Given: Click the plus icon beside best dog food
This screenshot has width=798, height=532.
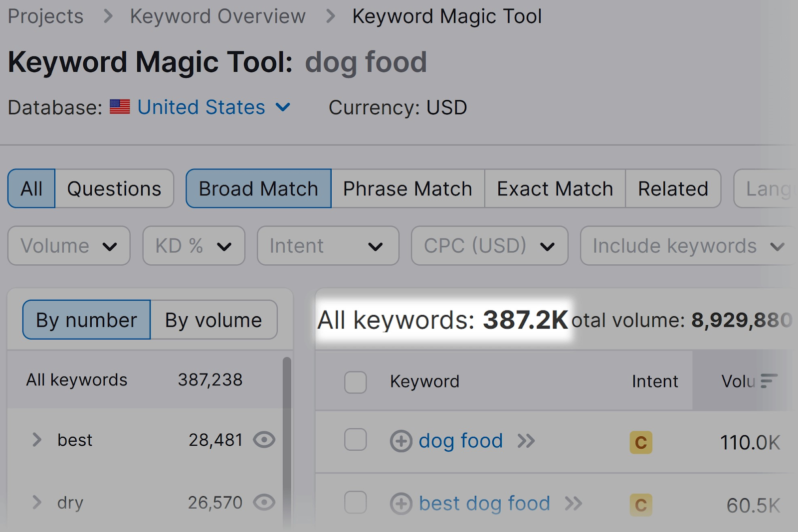Looking at the screenshot, I should point(401,504).
